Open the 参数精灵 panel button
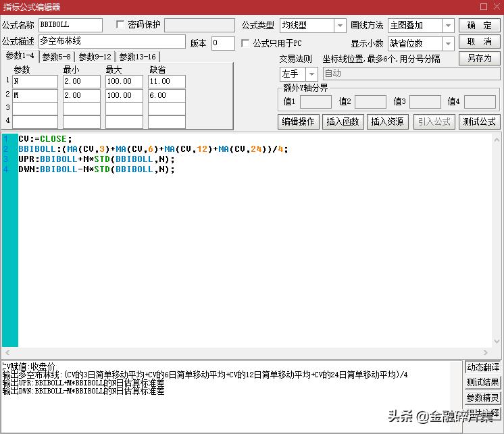Viewport: 504px width, 434px height. click(x=483, y=398)
